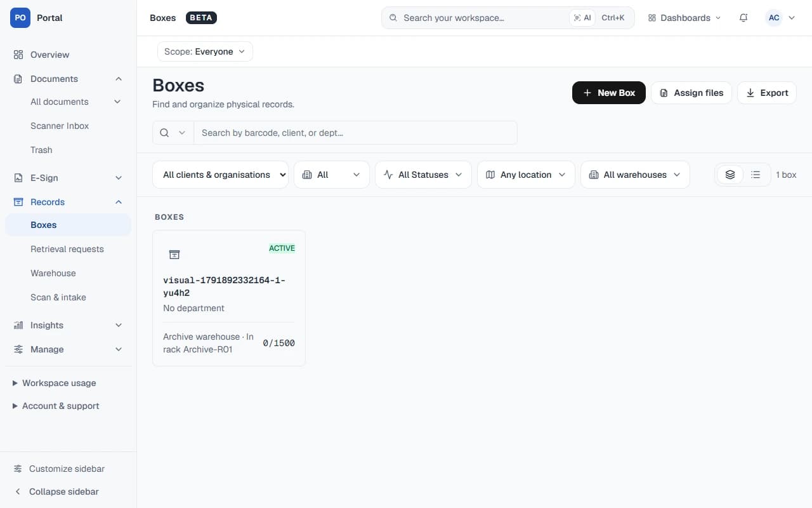Click the search magnifier icon in Boxes
This screenshot has height=508, width=812.
point(164,133)
